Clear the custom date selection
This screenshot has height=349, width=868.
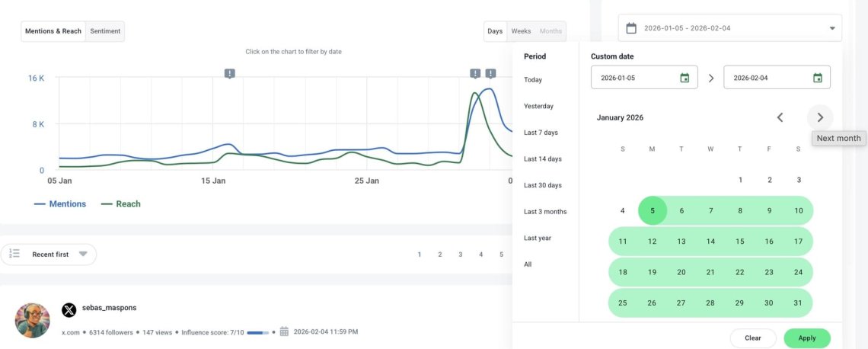(x=752, y=338)
